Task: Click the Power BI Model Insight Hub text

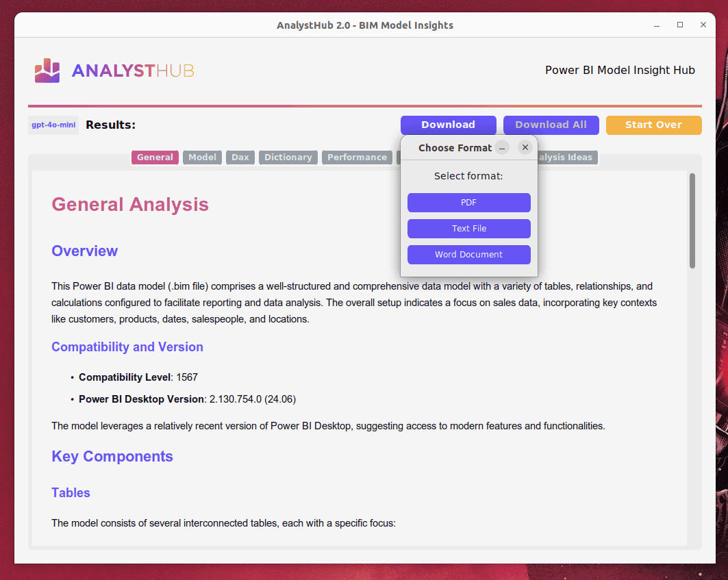Action: (x=620, y=70)
